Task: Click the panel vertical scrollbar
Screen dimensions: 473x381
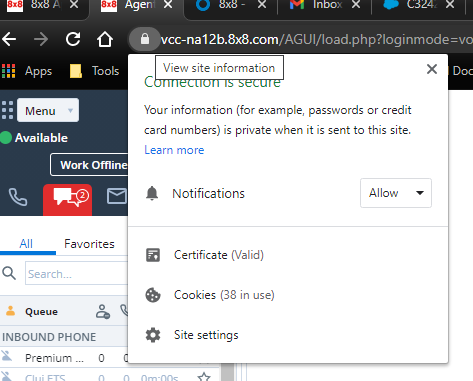Action: (228, 372)
